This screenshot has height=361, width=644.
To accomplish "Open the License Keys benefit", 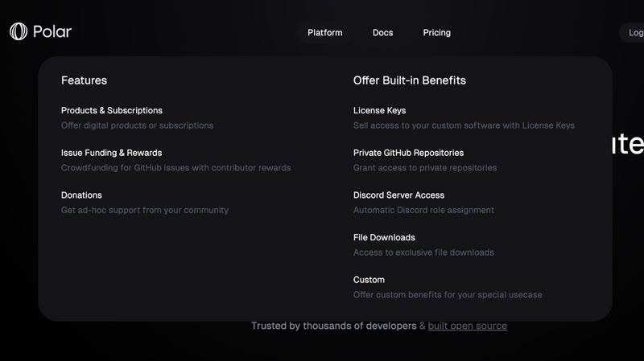I will point(379,110).
